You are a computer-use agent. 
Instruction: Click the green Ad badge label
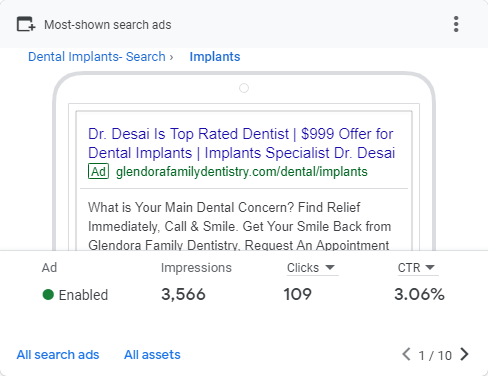point(98,171)
